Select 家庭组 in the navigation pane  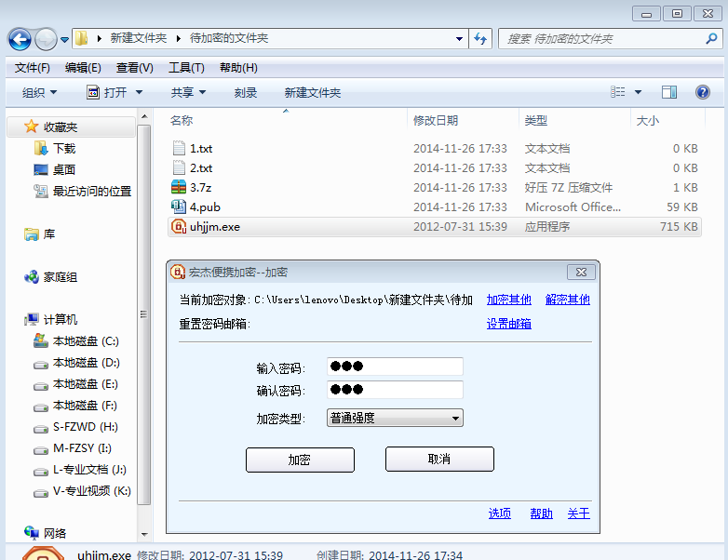click(x=50, y=277)
